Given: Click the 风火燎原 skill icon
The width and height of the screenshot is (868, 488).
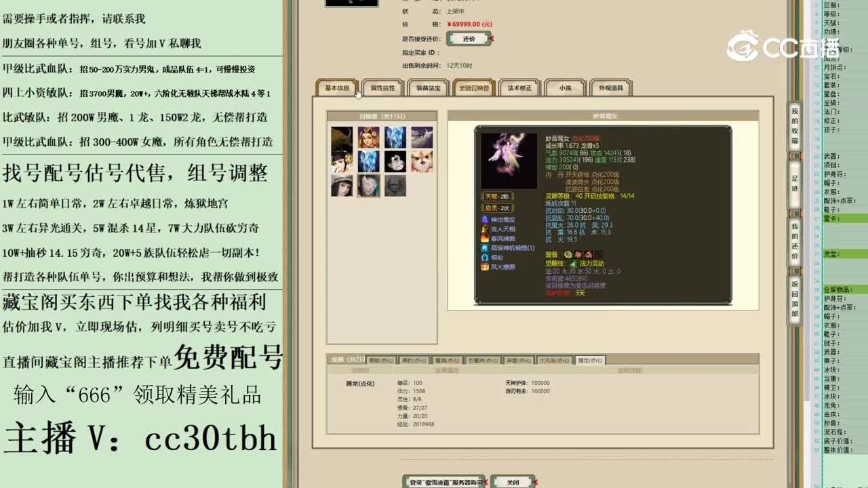Looking at the screenshot, I should (x=485, y=267).
